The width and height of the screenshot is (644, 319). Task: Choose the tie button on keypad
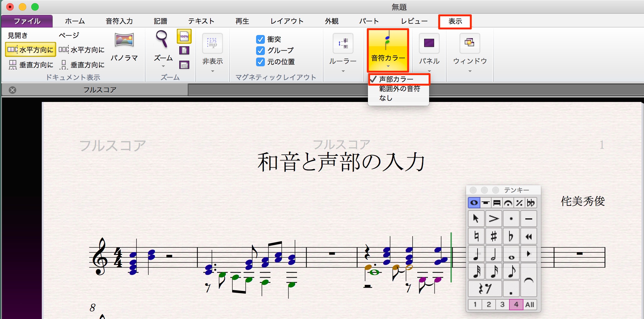point(528,280)
